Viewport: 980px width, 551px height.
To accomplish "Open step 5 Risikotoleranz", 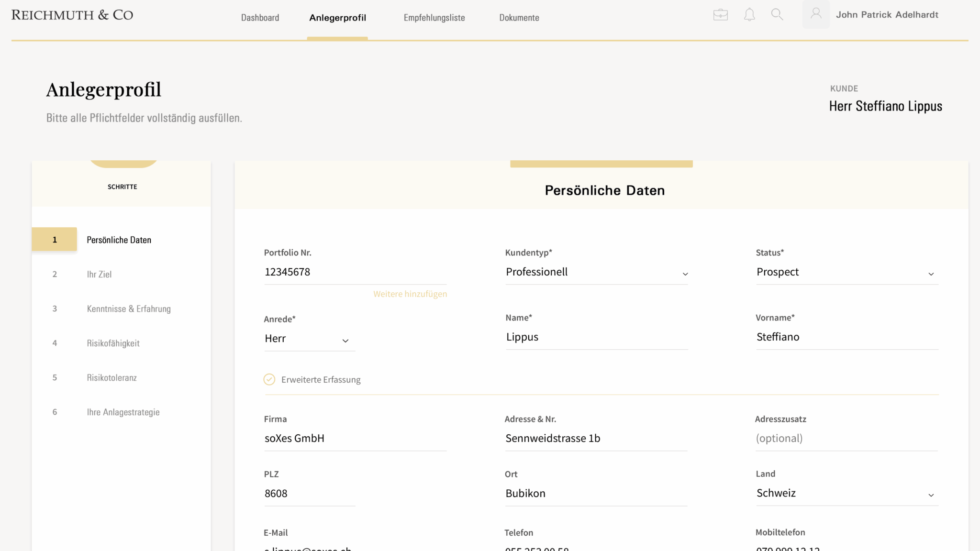I will (x=111, y=378).
